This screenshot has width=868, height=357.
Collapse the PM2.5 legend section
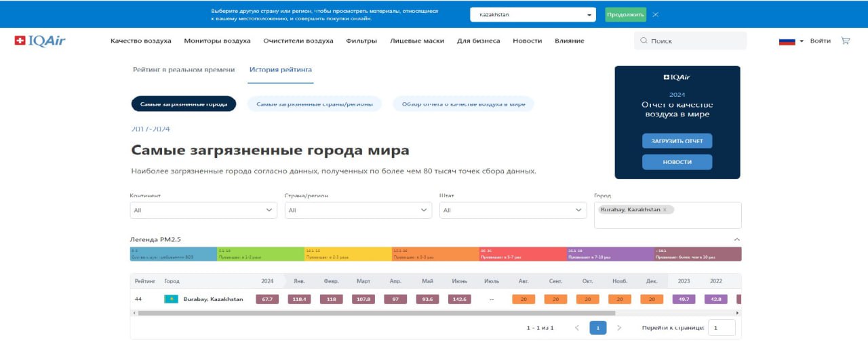point(736,240)
